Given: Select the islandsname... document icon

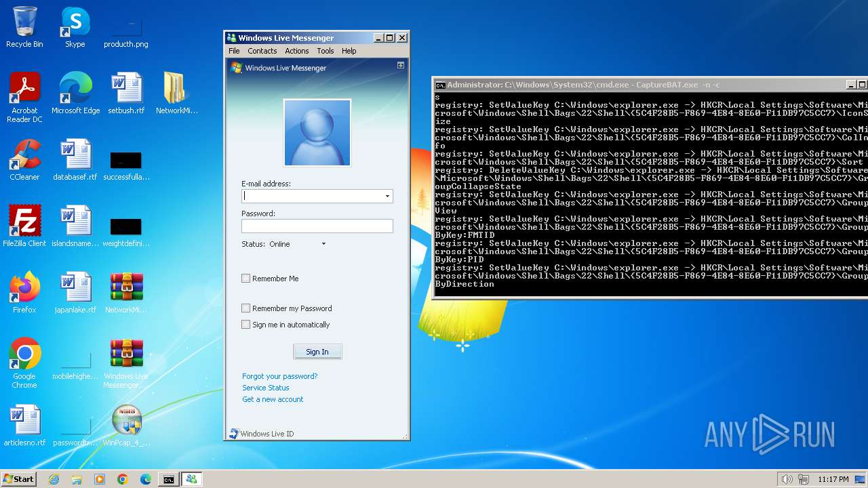Looking at the screenshot, I should [75, 226].
